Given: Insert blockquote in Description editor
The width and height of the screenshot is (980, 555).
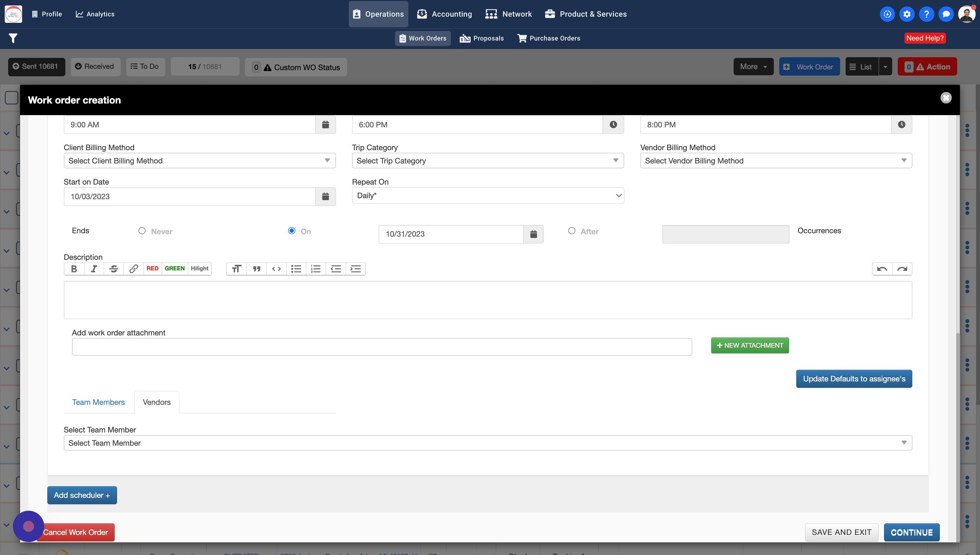Looking at the screenshot, I should click(256, 269).
